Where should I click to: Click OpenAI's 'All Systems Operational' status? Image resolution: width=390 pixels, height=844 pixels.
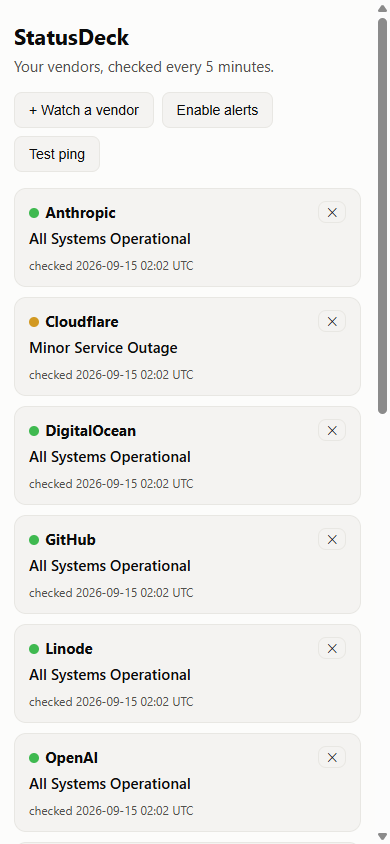(110, 784)
